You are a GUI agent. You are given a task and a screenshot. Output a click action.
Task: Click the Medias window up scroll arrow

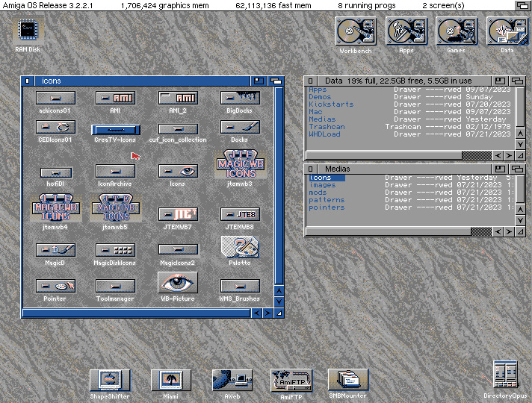pyautogui.click(x=521, y=210)
